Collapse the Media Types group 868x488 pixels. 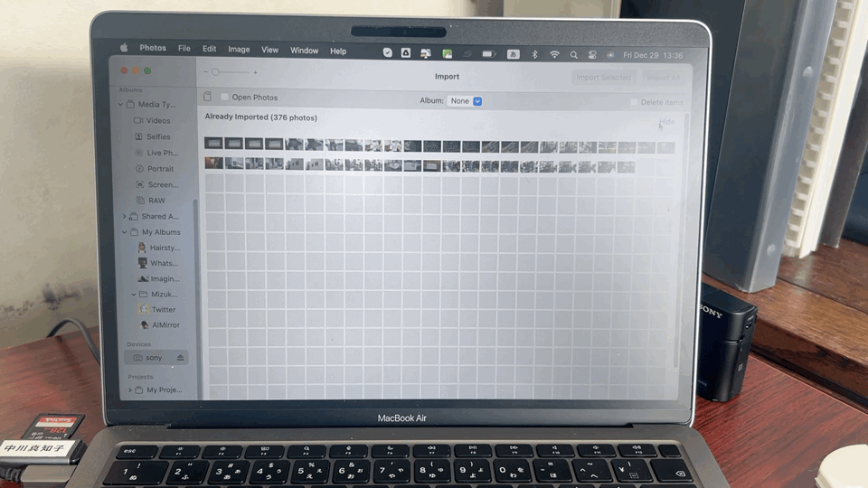(120, 105)
